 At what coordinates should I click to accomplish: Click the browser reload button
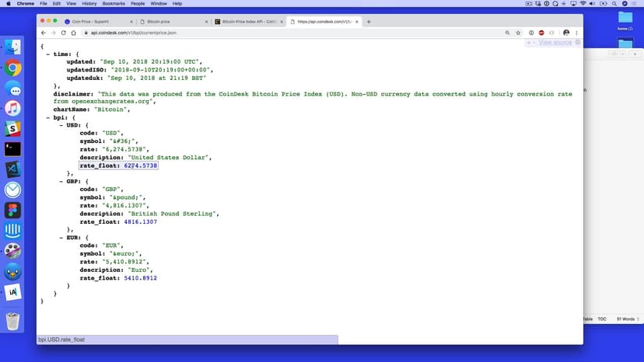coord(64,33)
